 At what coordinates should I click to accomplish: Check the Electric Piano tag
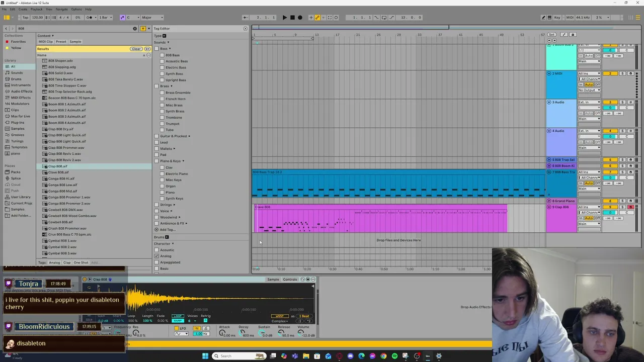[162, 174]
